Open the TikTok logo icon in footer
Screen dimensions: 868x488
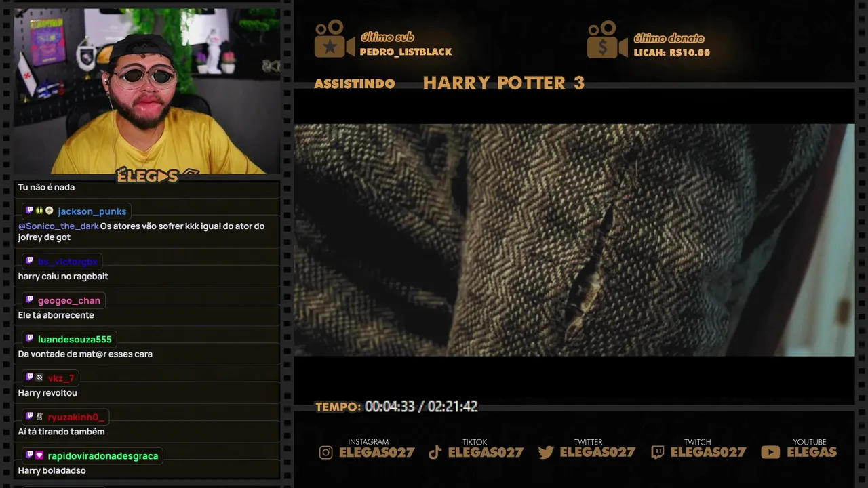(435, 452)
